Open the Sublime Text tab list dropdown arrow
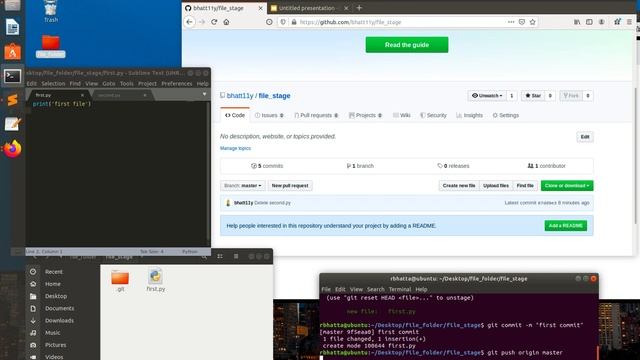The image size is (640, 360). 204,94
